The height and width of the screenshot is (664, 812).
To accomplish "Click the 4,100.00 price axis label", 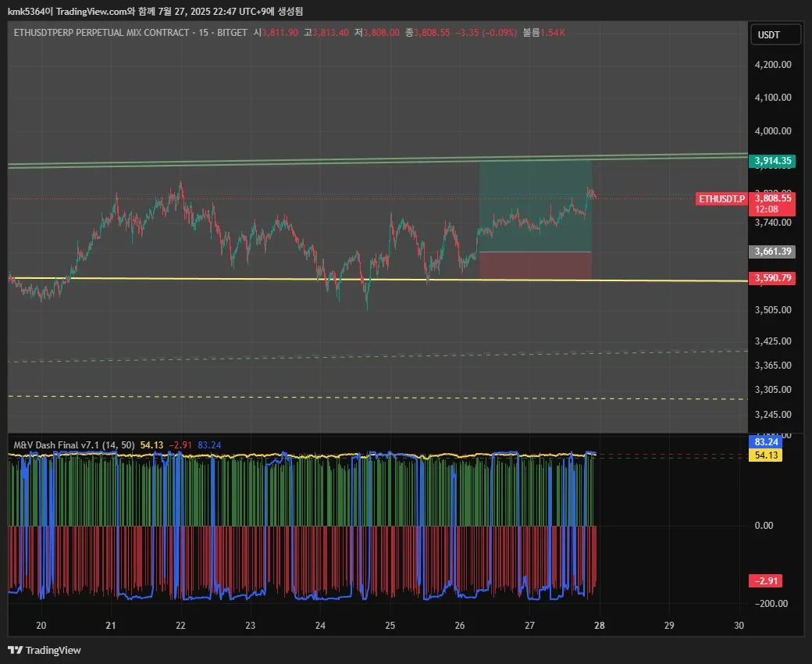I will pyautogui.click(x=773, y=98).
